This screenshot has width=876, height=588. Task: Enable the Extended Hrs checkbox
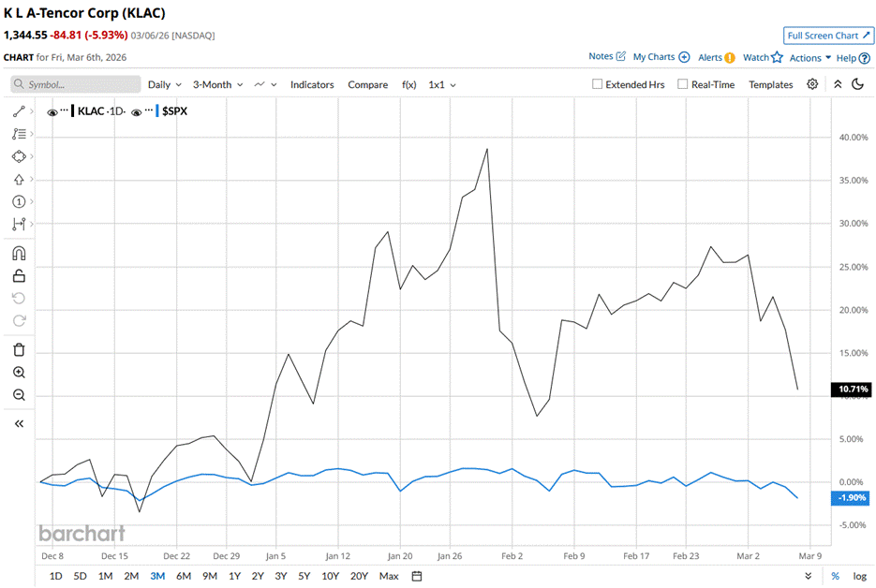(x=598, y=84)
